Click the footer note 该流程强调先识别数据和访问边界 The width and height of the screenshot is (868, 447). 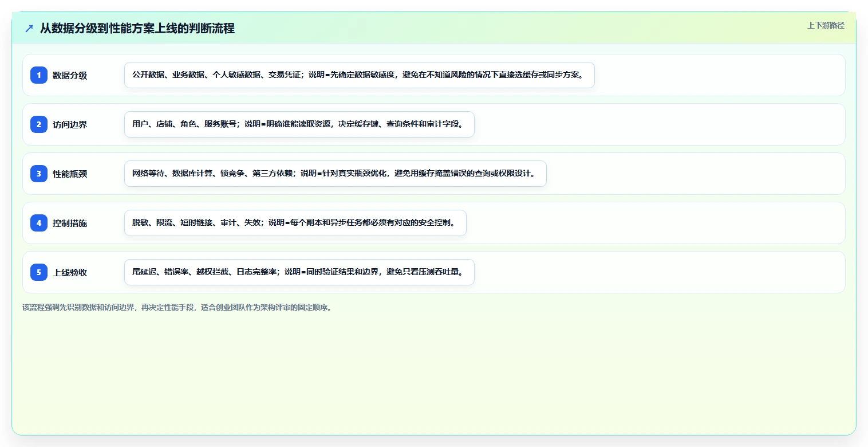(x=177, y=307)
